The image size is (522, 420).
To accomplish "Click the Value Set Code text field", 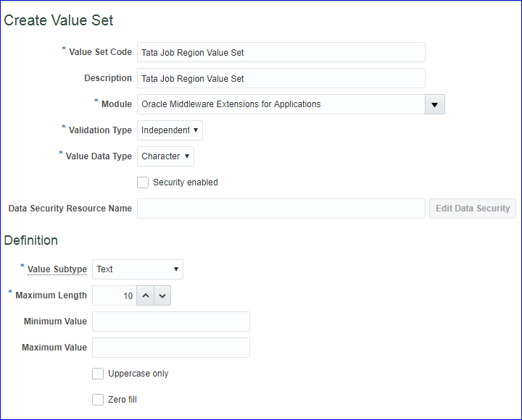I will click(281, 52).
